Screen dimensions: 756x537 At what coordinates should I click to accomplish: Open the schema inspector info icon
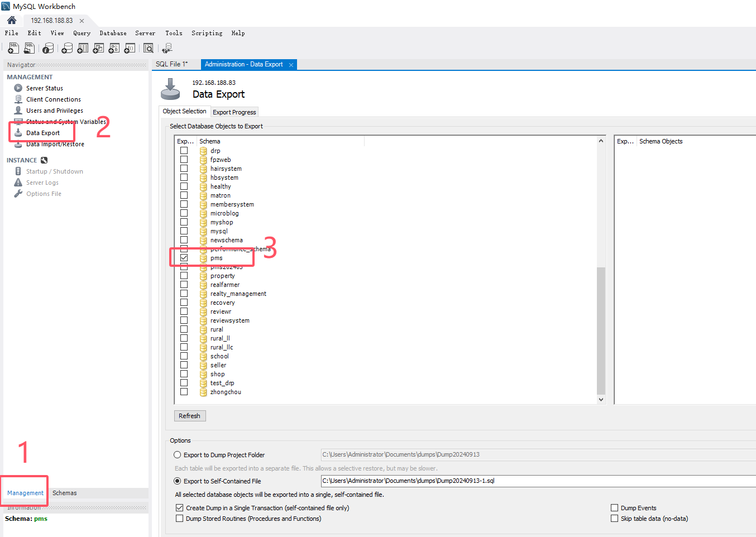49,49
